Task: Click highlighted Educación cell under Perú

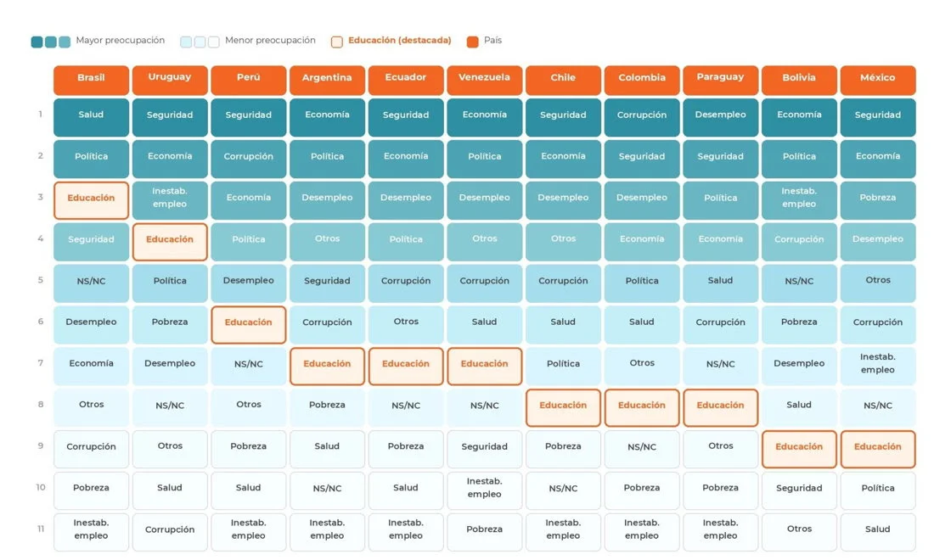Action: [249, 325]
